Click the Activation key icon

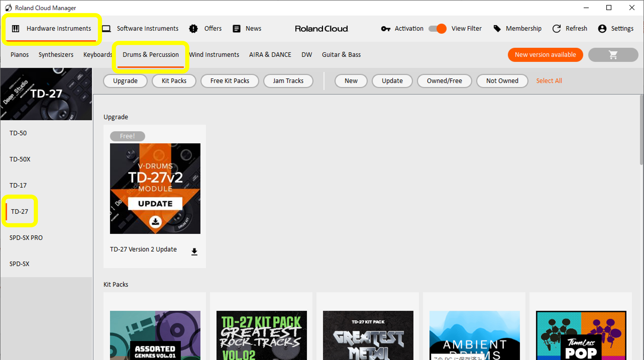(x=385, y=29)
